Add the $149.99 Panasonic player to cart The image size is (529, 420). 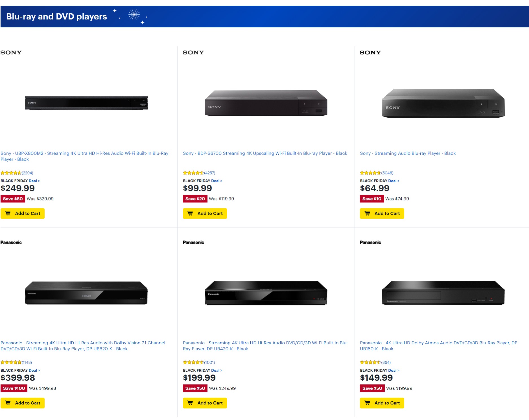(x=382, y=403)
